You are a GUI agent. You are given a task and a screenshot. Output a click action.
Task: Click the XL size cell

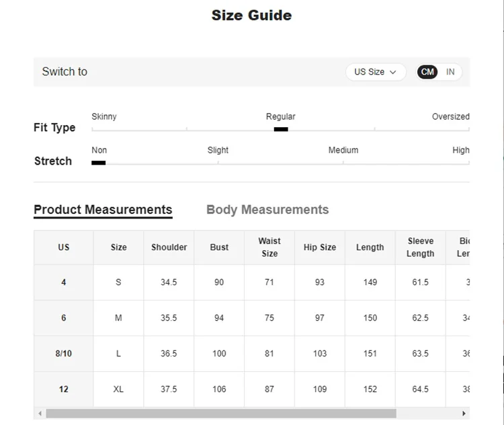[118, 389]
